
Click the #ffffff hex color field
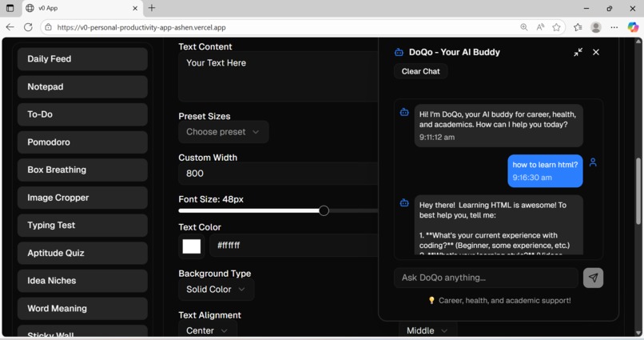click(x=294, y=246)
